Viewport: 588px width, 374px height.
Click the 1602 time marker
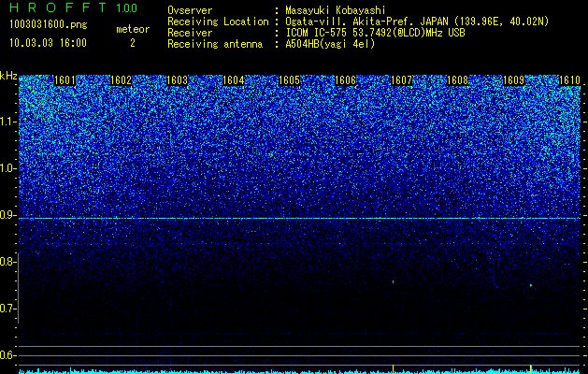(x=121, y=80)
